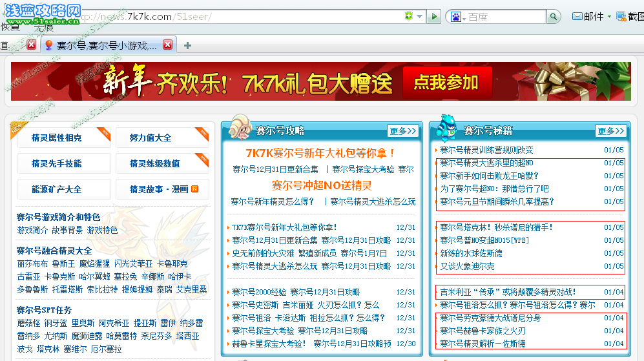Click 魔焰猩猩 spirit link
Viewport: 644px width, 361px height.
(x=94, y=264)
